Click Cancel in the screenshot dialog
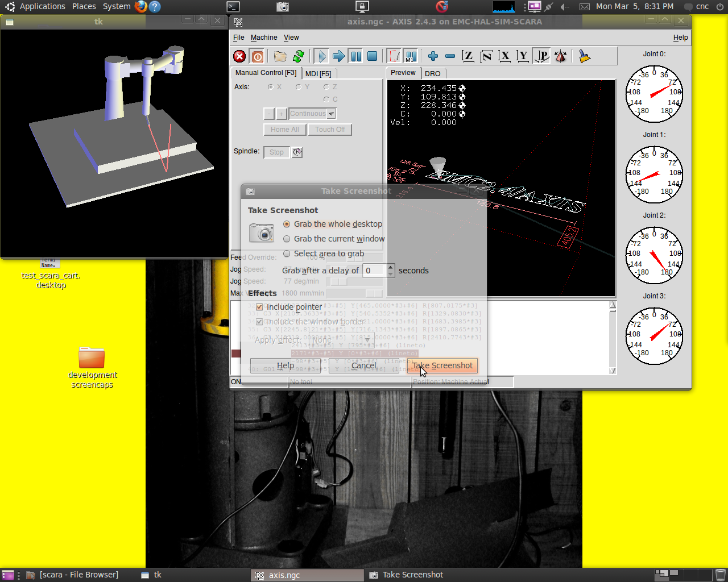728x582 pixels. [363, 365]
